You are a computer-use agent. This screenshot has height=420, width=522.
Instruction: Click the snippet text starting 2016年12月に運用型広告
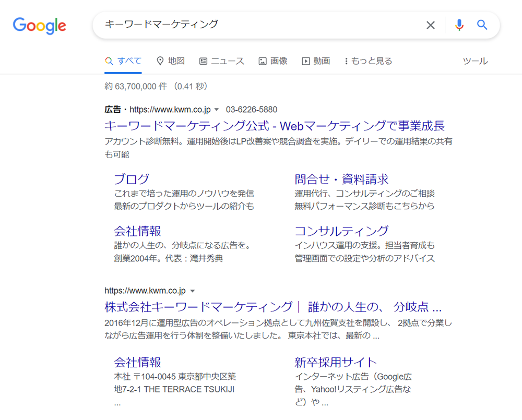pos(278,329)
